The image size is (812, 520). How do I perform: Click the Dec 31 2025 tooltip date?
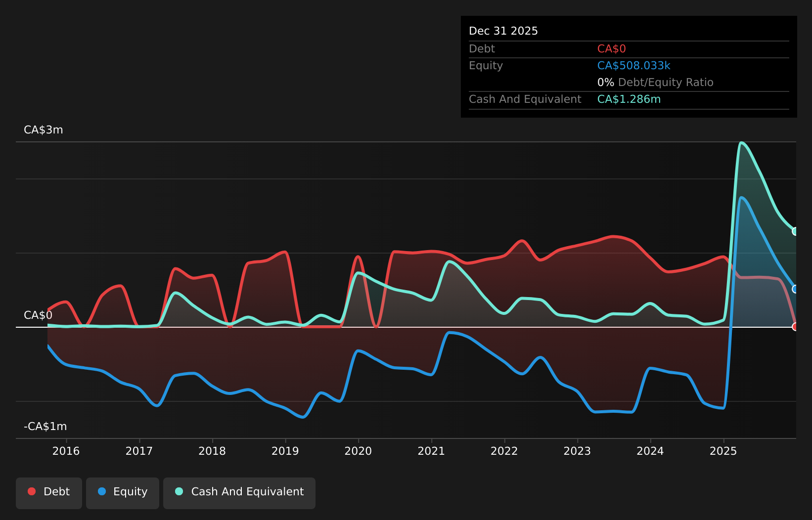click(x=503, y=31)
